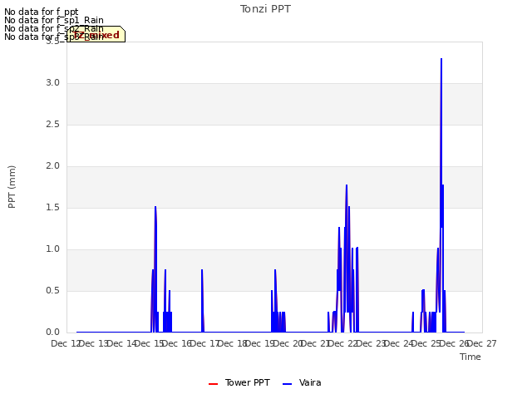Click the y-axis tick label 0.0
The width and height of the screenshot is (532, 399).
click(x=52, y=332)
